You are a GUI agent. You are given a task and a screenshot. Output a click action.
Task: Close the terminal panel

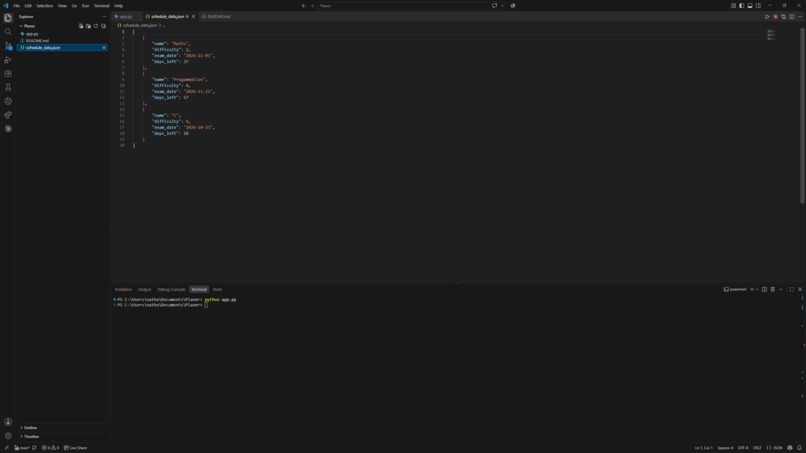tap(800, 289)
